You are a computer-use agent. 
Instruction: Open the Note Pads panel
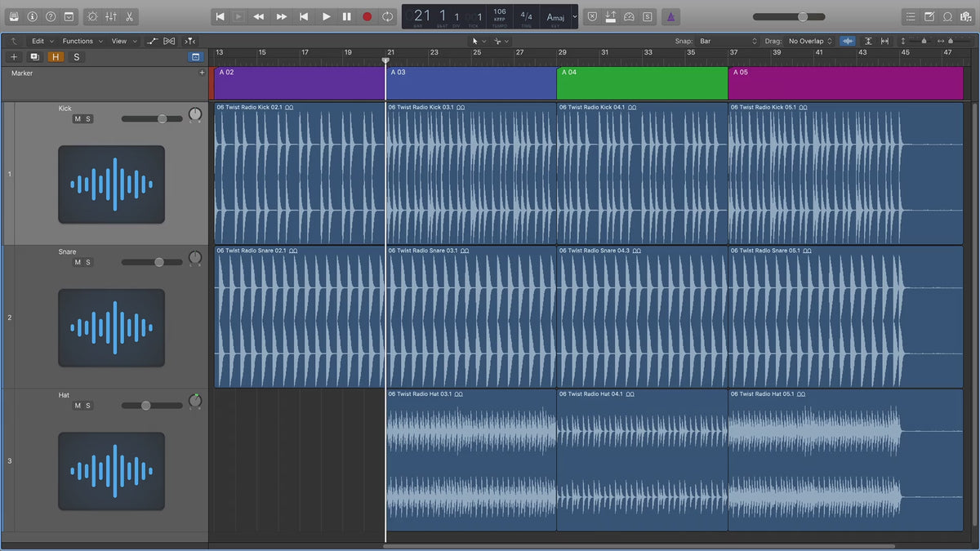(929, 16)
